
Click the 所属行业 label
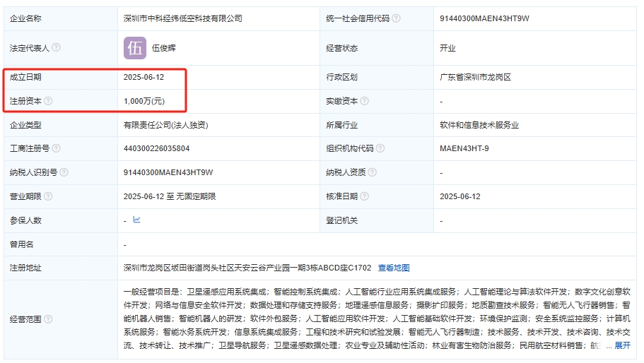pos(341,125)
